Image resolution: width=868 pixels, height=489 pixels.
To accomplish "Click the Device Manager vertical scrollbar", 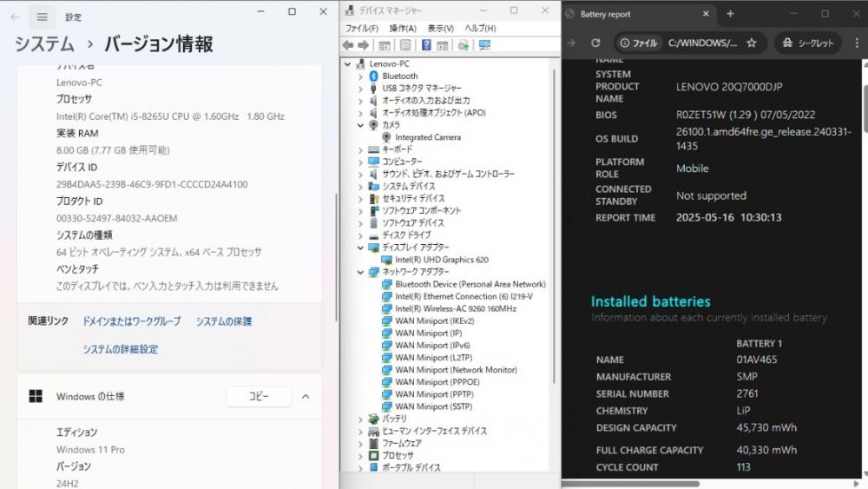I will 554,227.
